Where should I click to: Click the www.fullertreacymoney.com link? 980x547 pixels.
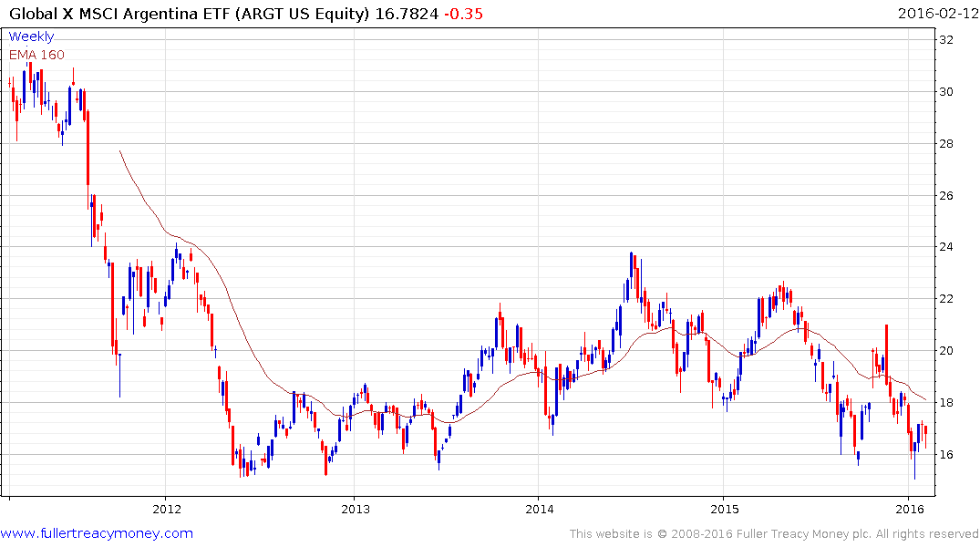click(x=97, y=533)
